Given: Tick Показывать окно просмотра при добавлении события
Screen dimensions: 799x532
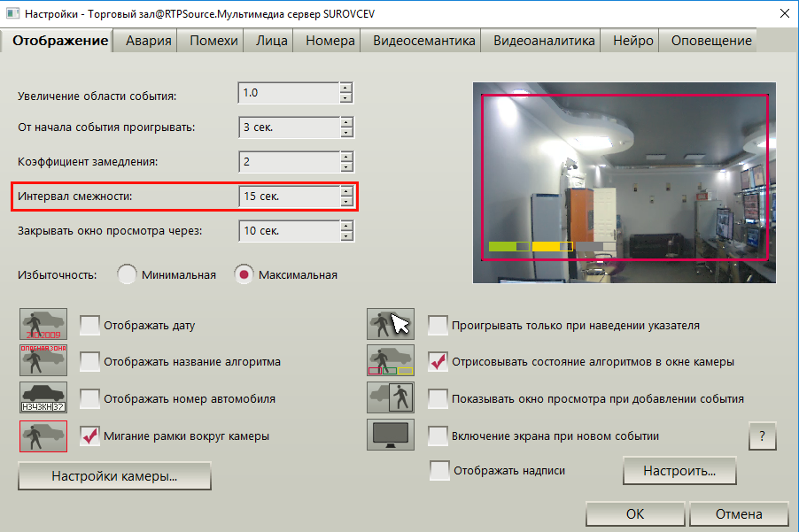Looking at the screenshot, I should click(x=438, y=398).
